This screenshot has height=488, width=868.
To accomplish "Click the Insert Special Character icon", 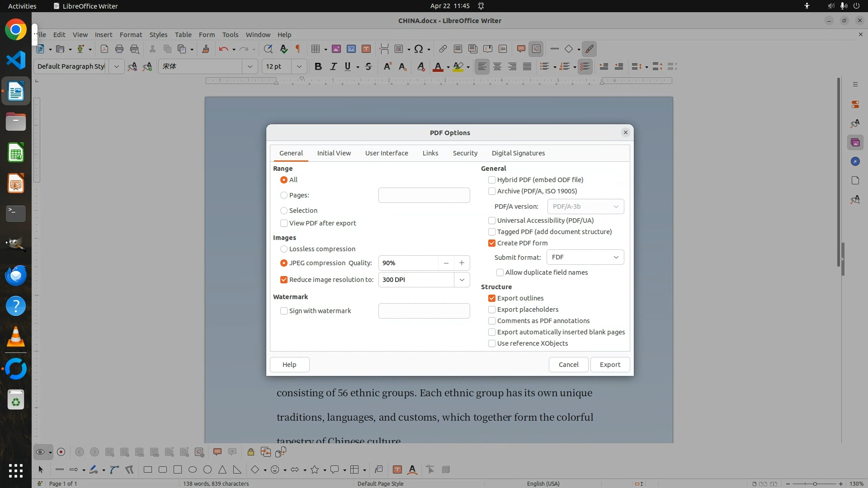I will pyautogui.click(x=419, y=49).
